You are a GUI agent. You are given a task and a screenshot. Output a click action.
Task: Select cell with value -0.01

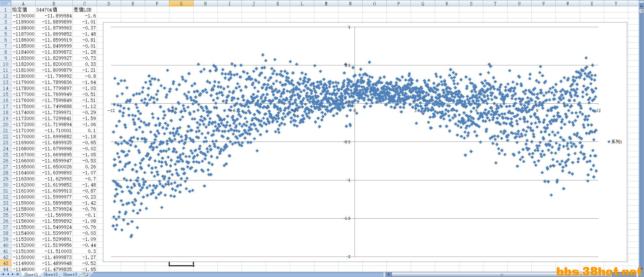point(85,46)
